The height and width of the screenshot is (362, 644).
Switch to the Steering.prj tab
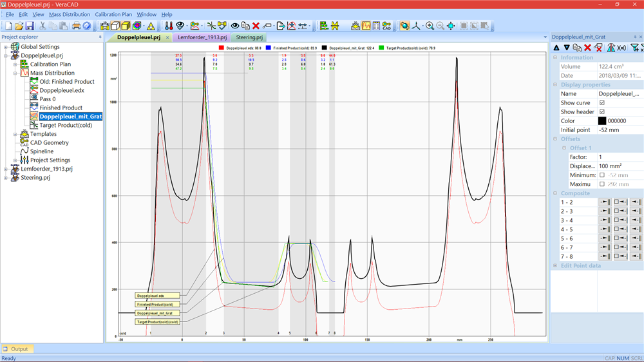(x=249, y=38)
